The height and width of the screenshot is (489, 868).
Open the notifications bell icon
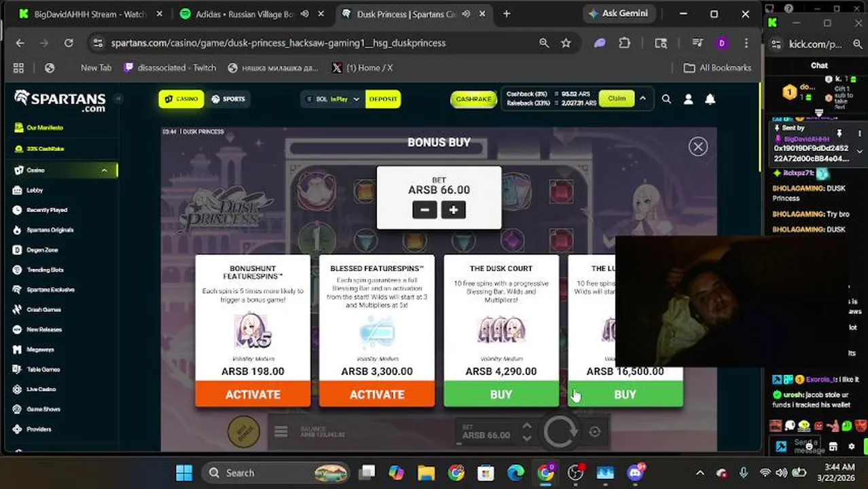[x=710, y=99]
